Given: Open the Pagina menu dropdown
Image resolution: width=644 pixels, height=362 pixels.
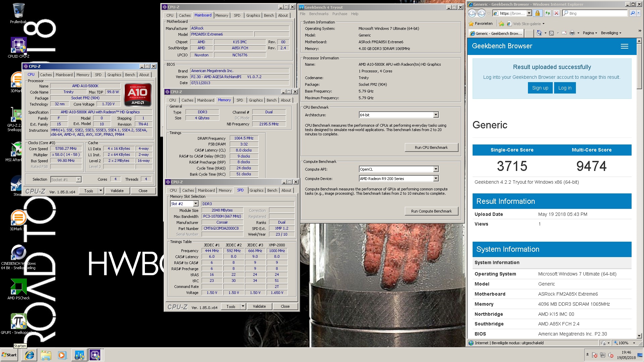Looking at the screenshot, I should click(590, 33).
